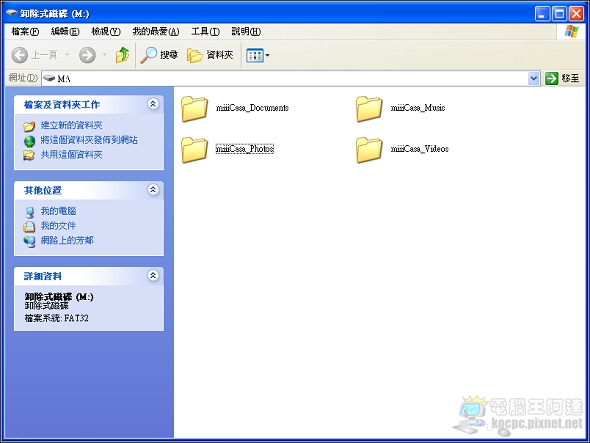
Task: Click the miiiCasa_Music folder name
Action: click(x=418, y=108)
